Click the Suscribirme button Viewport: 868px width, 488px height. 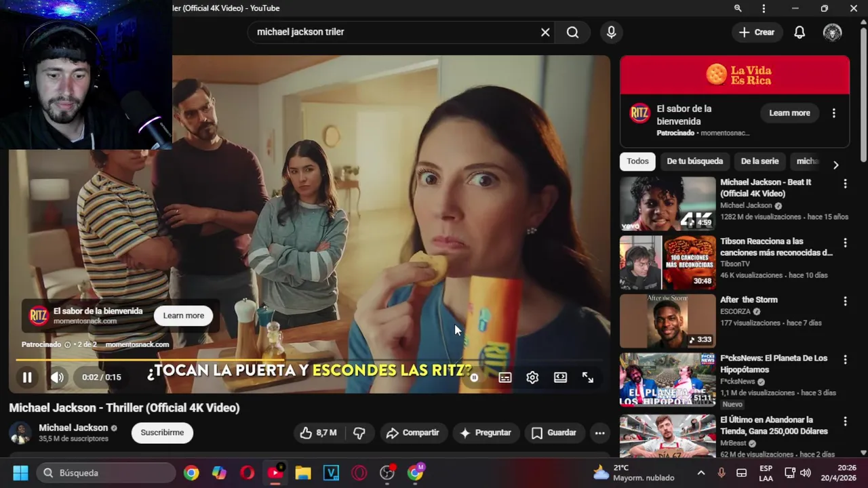coord(162,432)
